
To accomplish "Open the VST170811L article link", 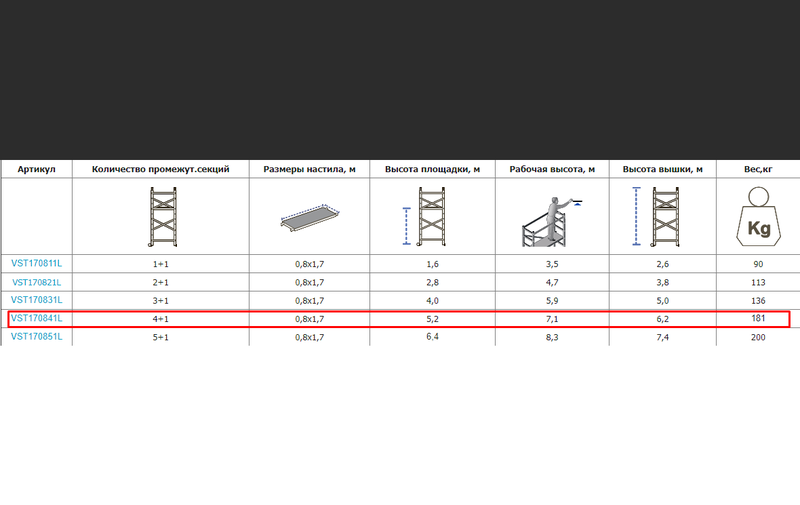I will [x=36, y=263].
